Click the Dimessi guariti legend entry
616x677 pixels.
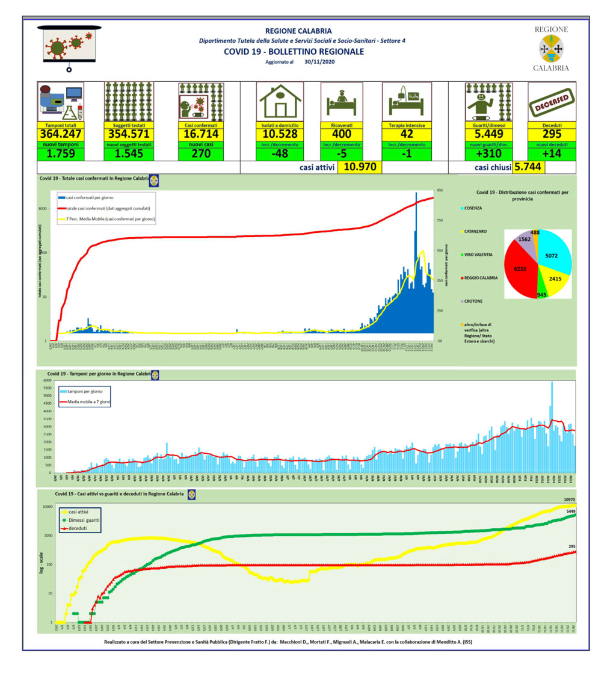[x=81, y=521]
